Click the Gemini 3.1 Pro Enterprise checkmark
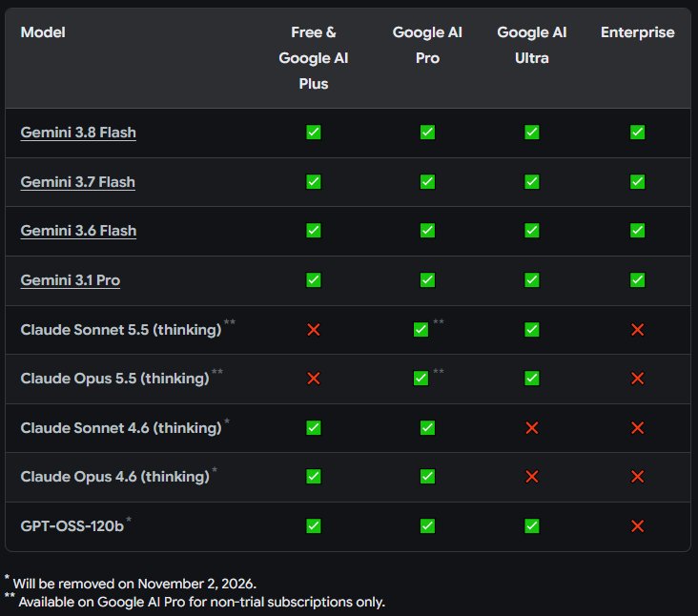 tap(638, 280)
